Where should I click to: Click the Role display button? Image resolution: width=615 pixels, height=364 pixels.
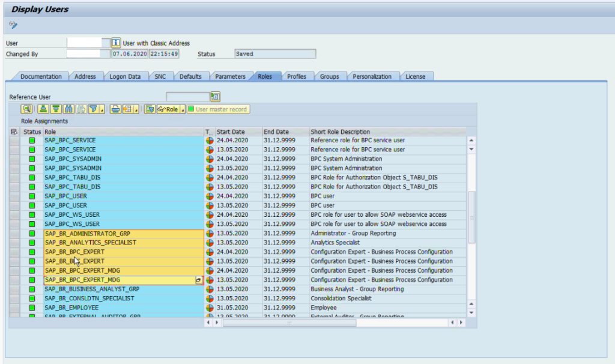[168, 109]
